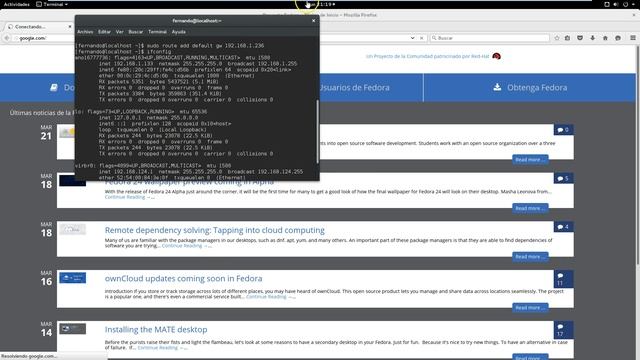The image size is (640, 360).
Task: Click the ownCloud article thumbnail
Action: click(72, 278)
